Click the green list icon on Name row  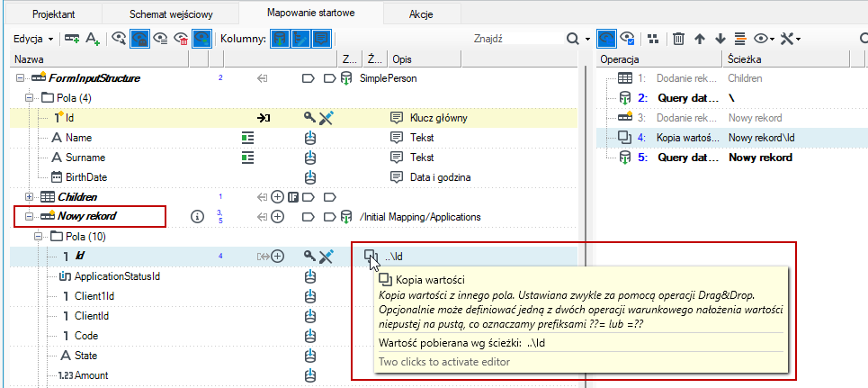248,138
